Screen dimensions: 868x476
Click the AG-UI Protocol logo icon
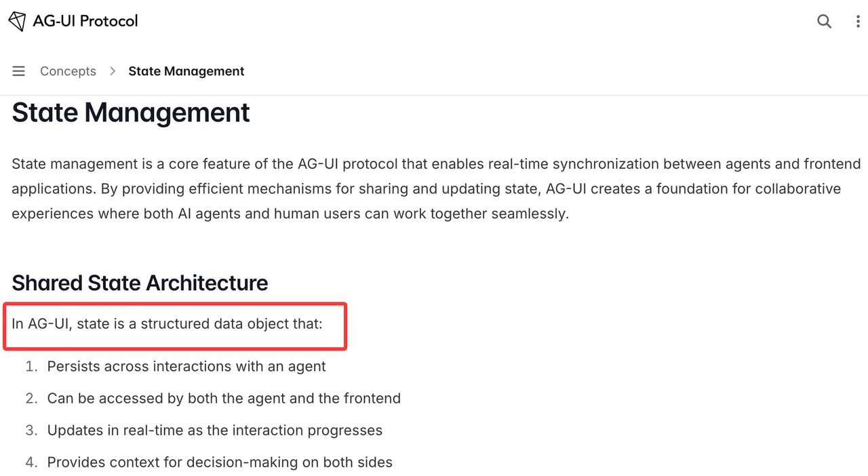pyautogui.click(x=17, y=21)
